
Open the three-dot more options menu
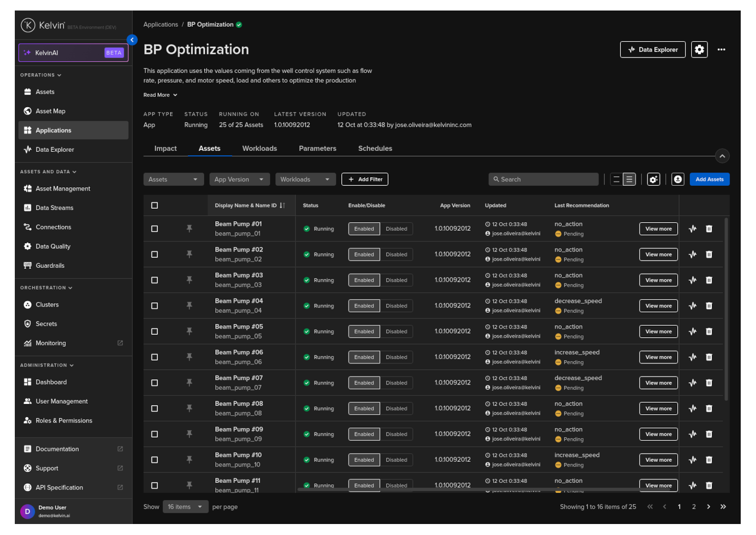721,50
